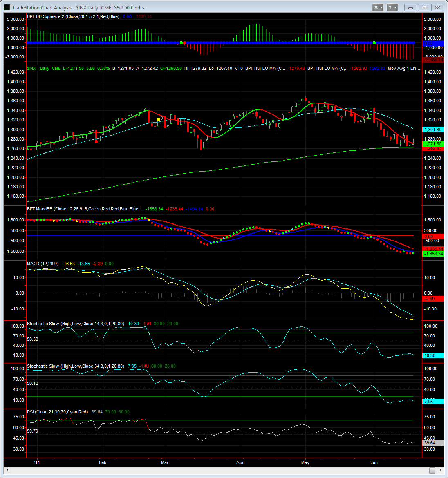
Task: Click the Lo=1267.40 value in status line
Action: tap(220, 68)
